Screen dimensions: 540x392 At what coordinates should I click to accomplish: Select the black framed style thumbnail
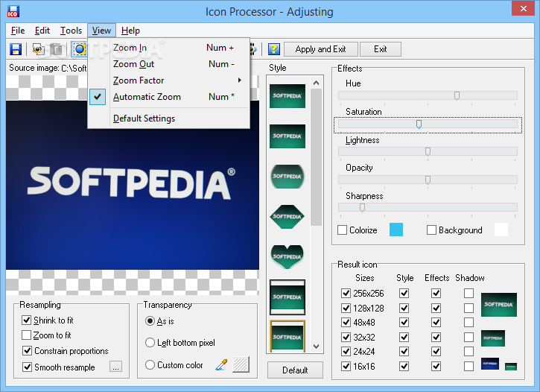[288, 297]
